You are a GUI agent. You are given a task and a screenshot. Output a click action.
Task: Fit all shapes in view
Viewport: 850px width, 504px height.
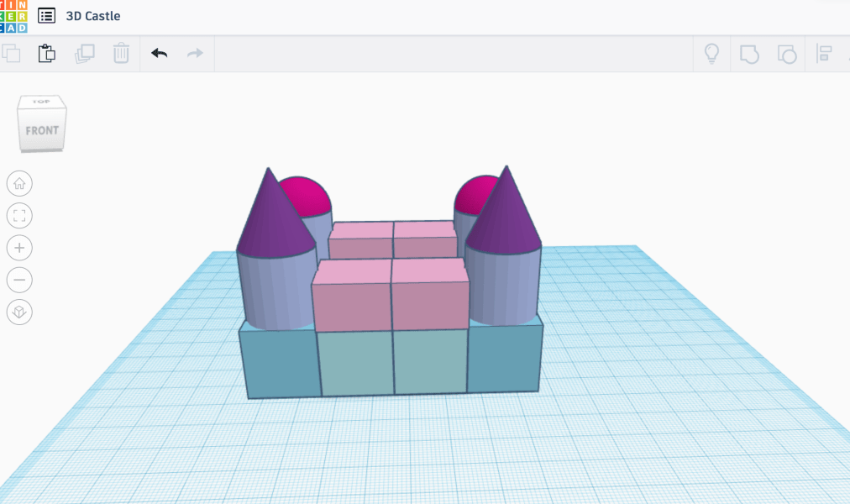click(19, 216)
